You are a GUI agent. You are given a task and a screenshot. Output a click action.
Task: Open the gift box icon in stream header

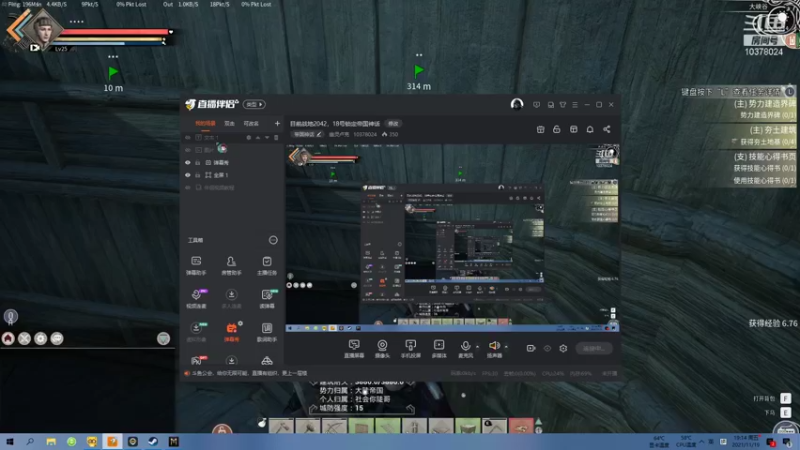(x=540, y=129)
